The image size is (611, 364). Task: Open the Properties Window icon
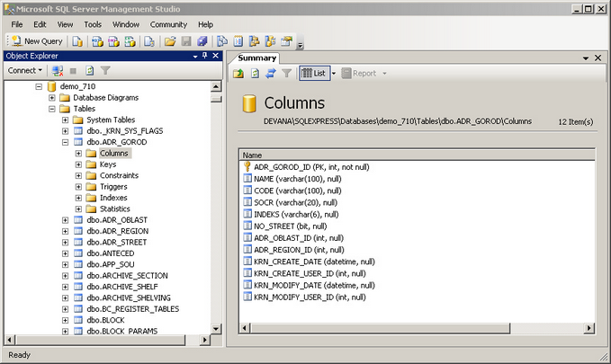pyautogui.click(x=286, y=40)
